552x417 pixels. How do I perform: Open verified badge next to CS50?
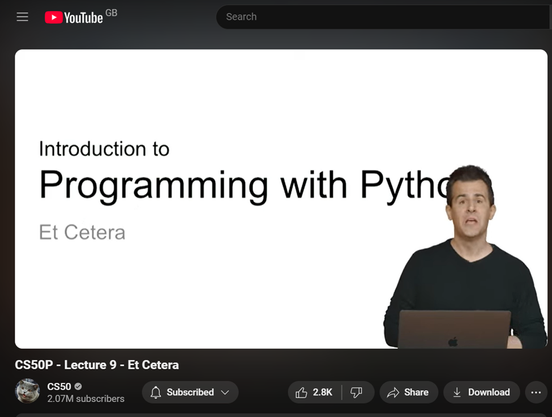tap(78, 386)
